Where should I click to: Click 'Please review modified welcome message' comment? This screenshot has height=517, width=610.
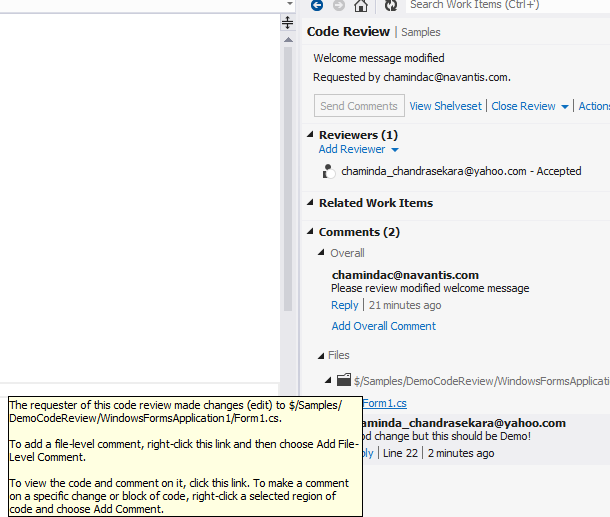(430, 288)
